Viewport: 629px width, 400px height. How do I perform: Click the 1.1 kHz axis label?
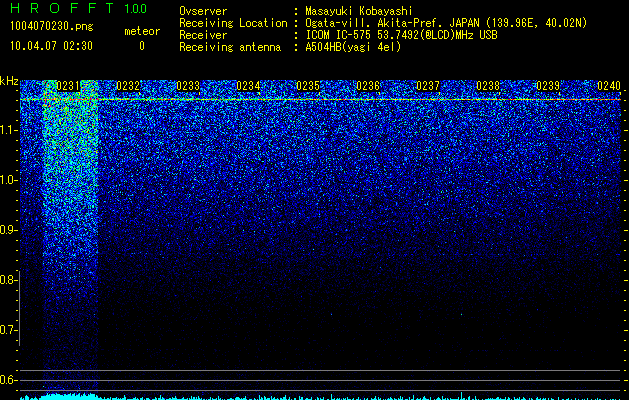(x=8, y=130)
